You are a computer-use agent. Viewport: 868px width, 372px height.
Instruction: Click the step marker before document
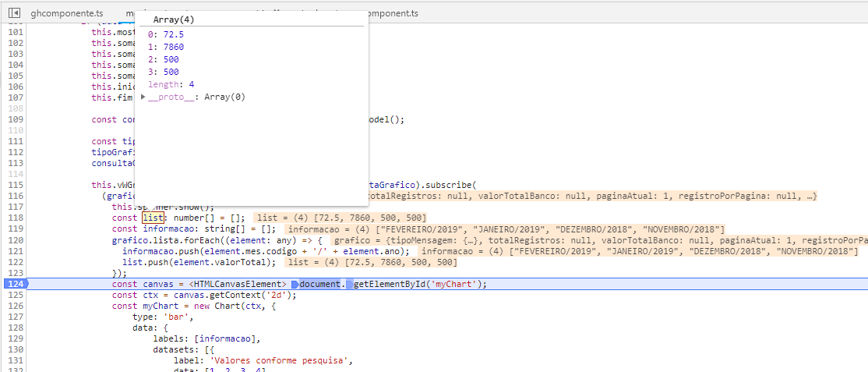click(295, 285)
